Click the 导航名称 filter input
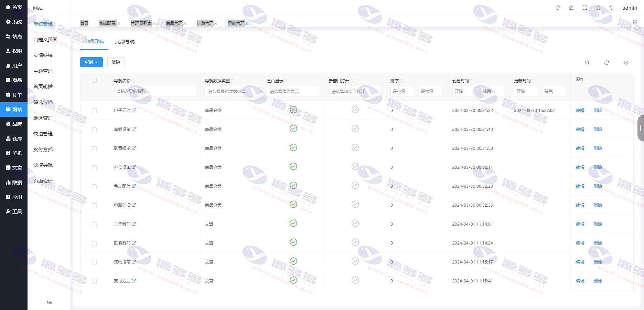The image size is (644, 310). (155, 91)
